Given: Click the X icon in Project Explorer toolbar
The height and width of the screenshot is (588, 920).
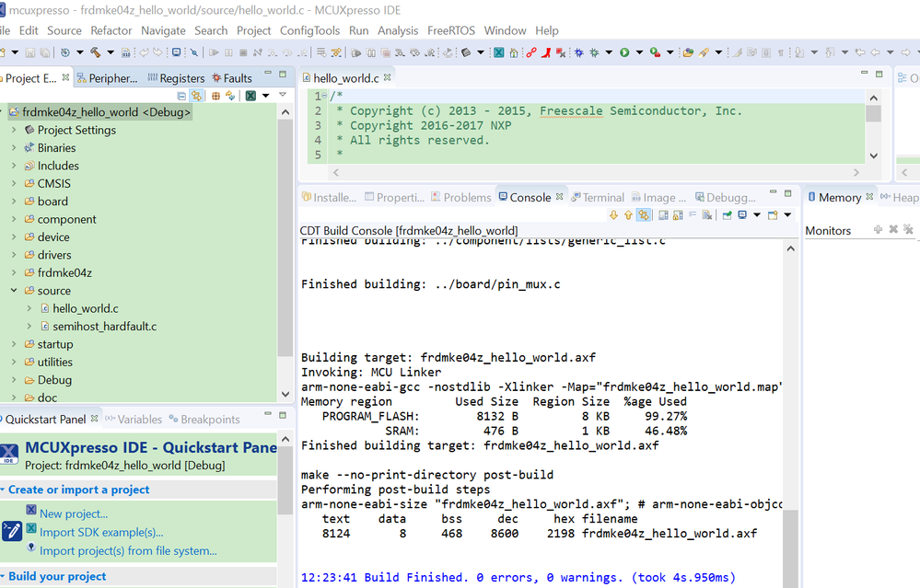Looking at the screenshot, I should coord(250,96).
